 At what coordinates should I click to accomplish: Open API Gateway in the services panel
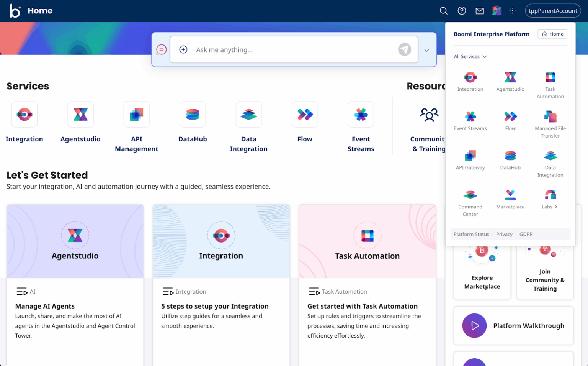(470, 160)
